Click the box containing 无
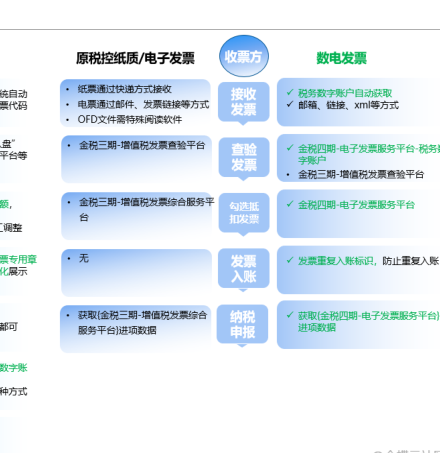The image size is (440, 453). click(x=137, y=272)
